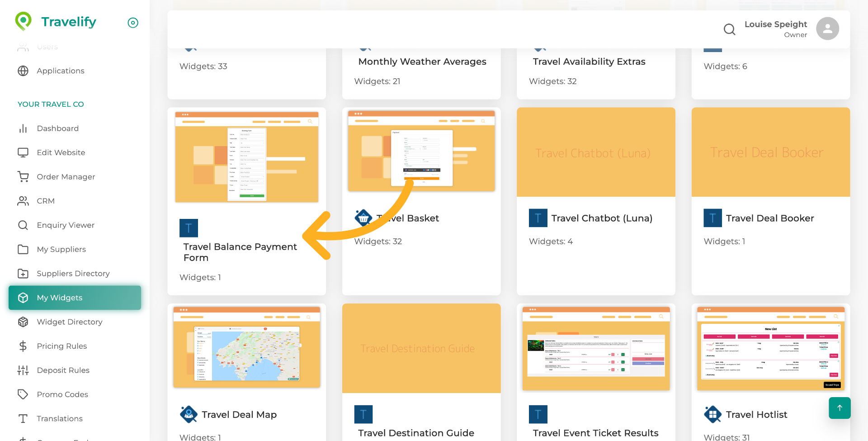Select the My Widgets menu item
The image size is (868, 441).
75,298
